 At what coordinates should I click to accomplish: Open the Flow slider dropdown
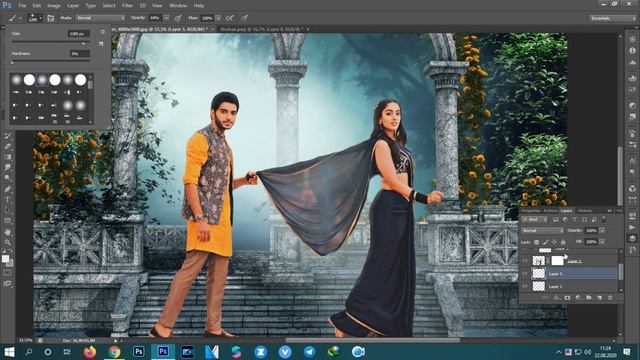point(218,18)
